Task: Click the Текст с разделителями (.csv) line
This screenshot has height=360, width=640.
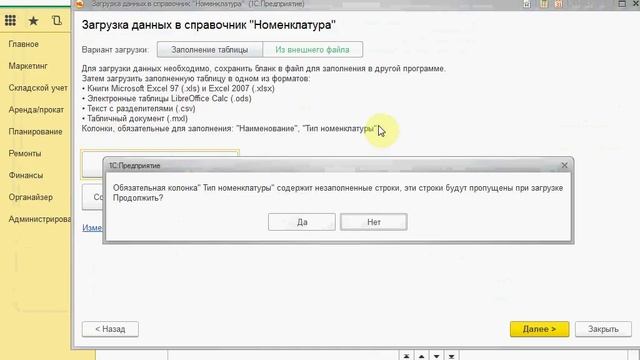Action: 139,109
